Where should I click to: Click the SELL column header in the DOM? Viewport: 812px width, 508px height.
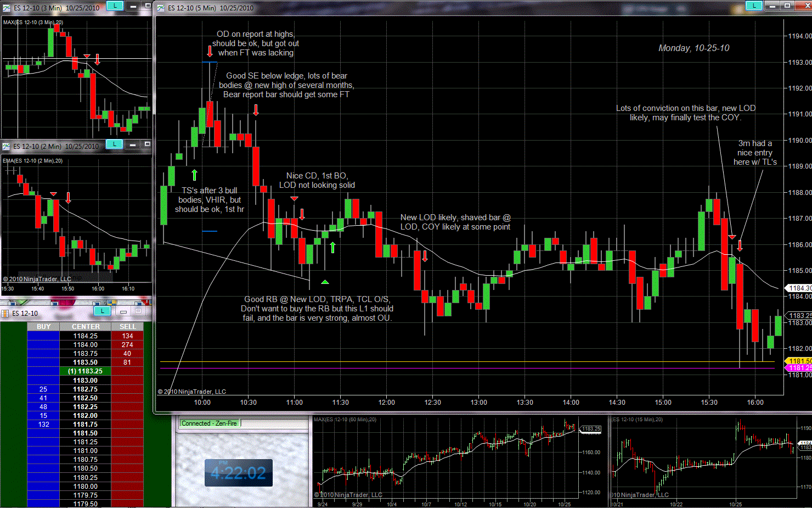127,327
